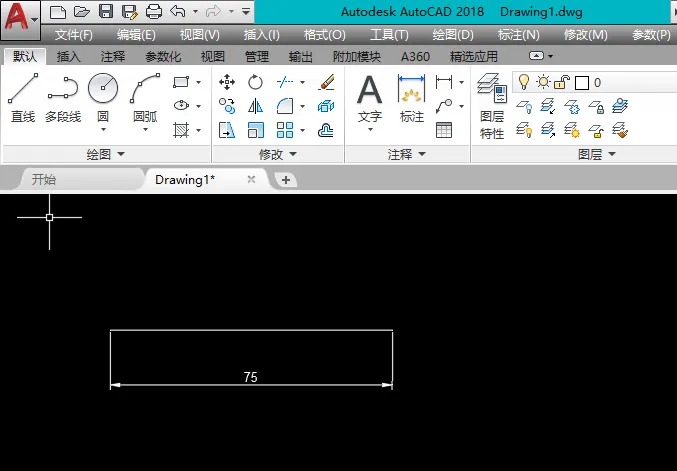Image resolution: width=677 pixels, height=471 pixels.
Task: Open the 编辑(E) menu
Action: pyautogui.click(x=136, y=35)
